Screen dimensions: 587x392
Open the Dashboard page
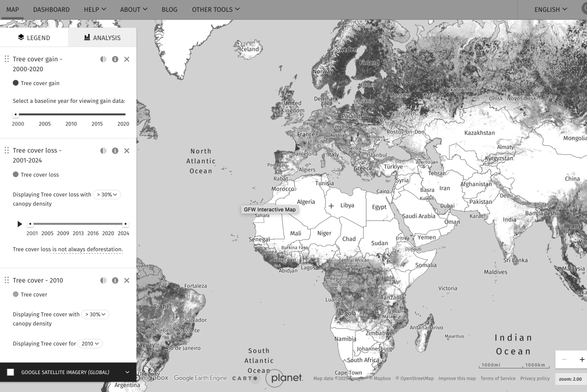pos(51,9)
